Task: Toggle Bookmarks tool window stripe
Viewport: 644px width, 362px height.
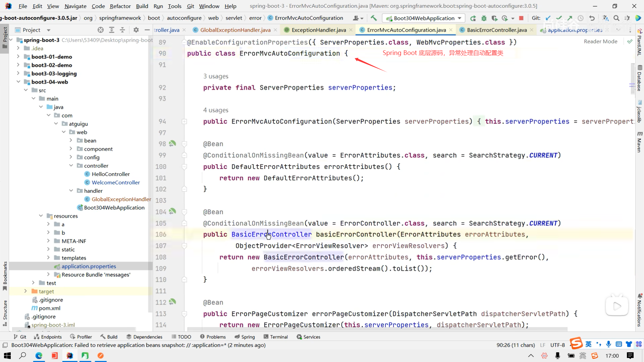Action: [5, 275]
